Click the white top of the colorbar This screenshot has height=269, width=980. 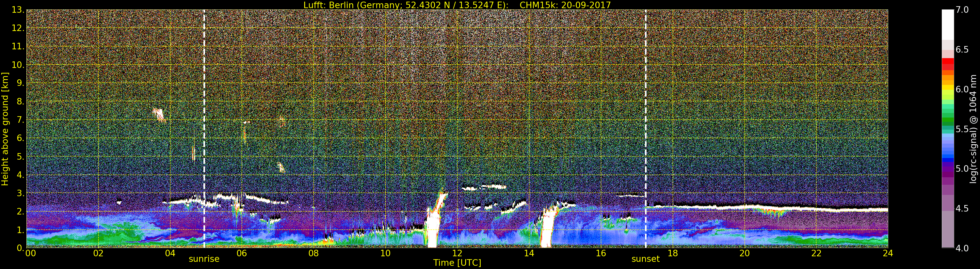(948, 25)
